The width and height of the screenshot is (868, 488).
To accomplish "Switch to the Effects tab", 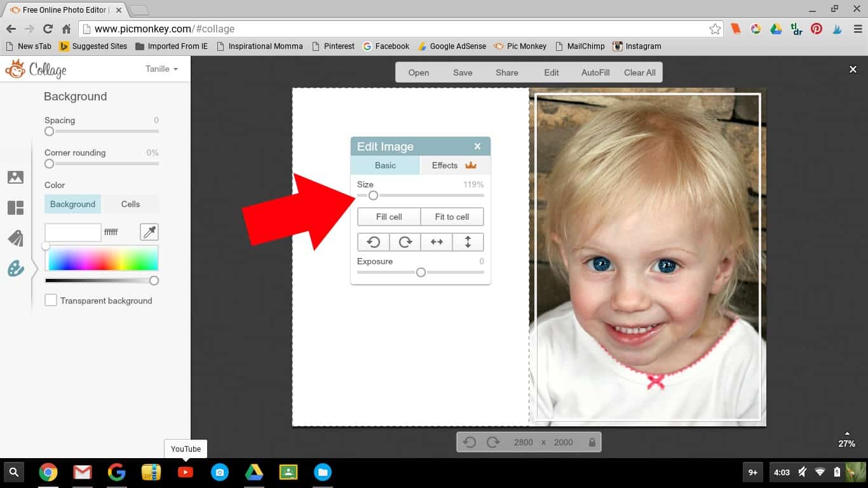I will 454,165.
